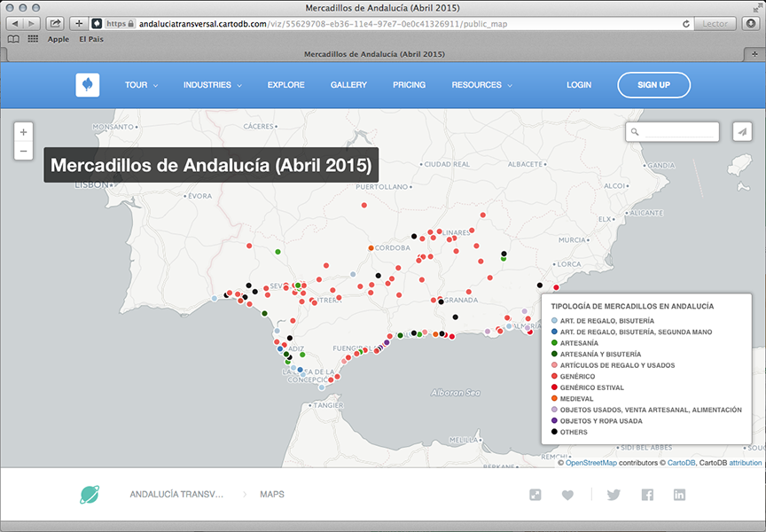Screen dimensions: 766x532
Task: Click the Login link
Action: pyautogui.click(x=579, y=85)
